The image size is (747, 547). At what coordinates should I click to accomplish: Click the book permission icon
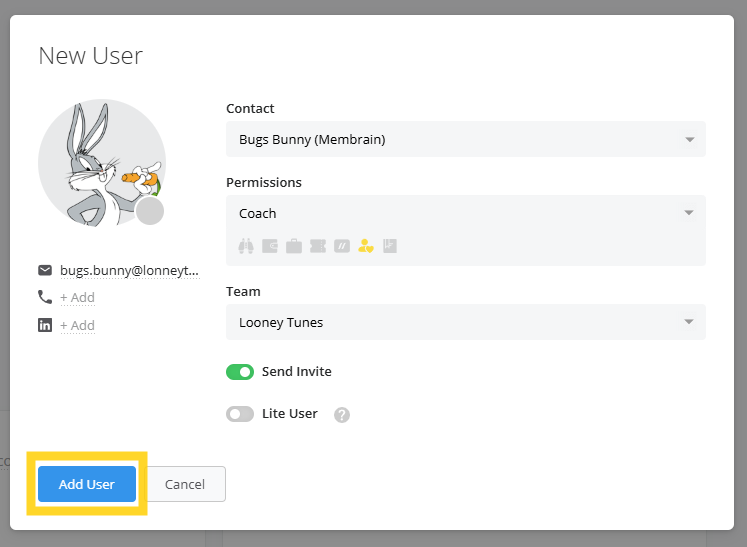tap(390, 246)
